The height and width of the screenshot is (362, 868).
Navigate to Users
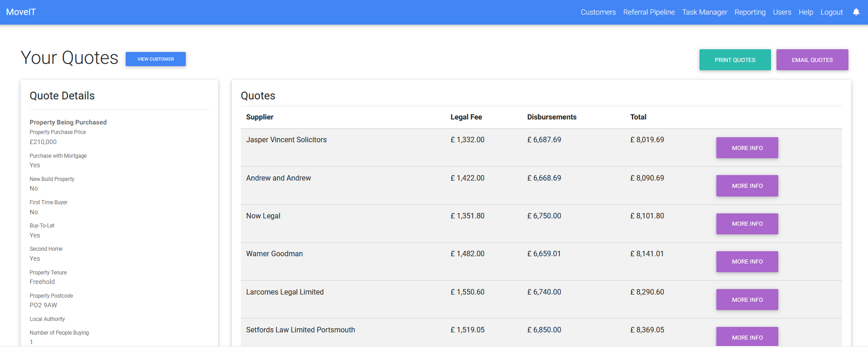[x=782, y=12]
